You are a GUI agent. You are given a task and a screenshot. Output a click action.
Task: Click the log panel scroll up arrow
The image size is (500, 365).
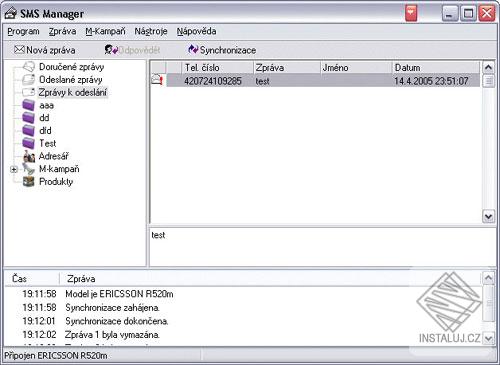pyautogui.click(x=488, y=278)
